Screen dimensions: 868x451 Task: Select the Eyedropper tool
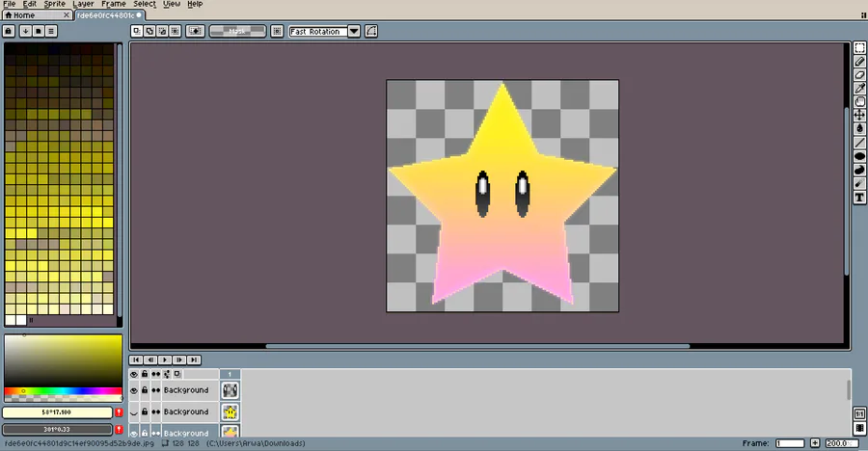[x=859, y=88]
